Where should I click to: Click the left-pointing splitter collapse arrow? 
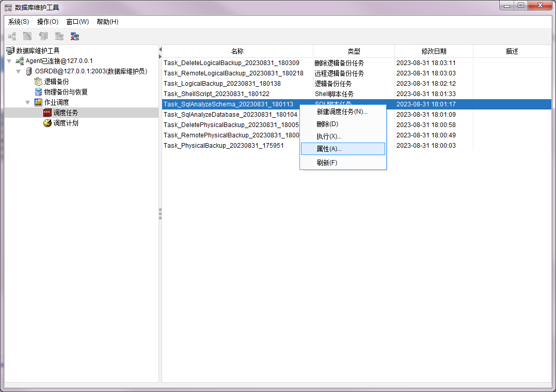click(160, 49)
